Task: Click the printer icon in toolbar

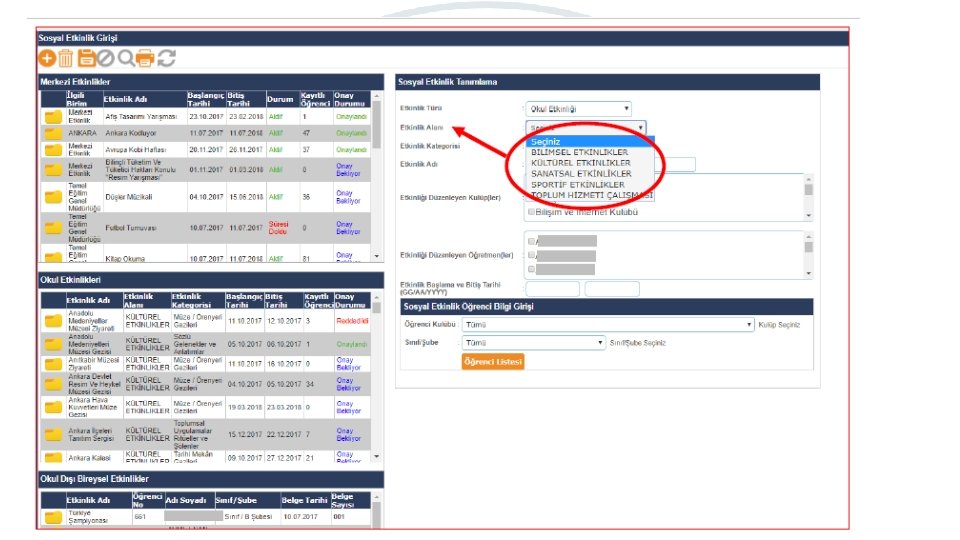Action: click(x=145, y=58)
